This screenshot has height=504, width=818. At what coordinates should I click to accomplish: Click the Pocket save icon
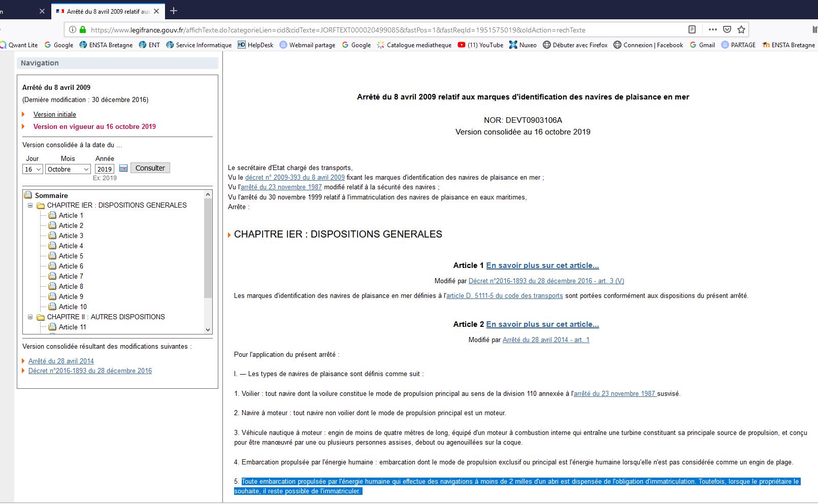pyautogui.click(x=727, y=29)
